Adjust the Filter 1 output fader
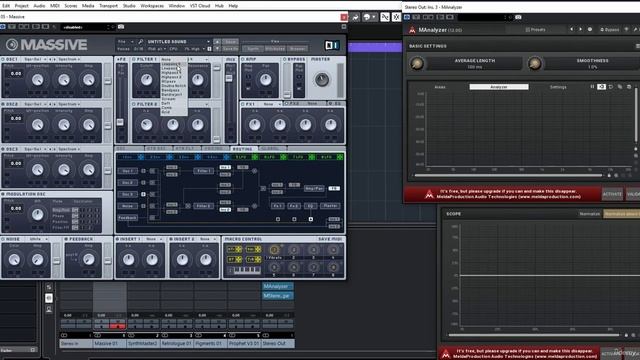Image resolution: width=640 pixels, height=360 pixels. click(x=216, y=68)
